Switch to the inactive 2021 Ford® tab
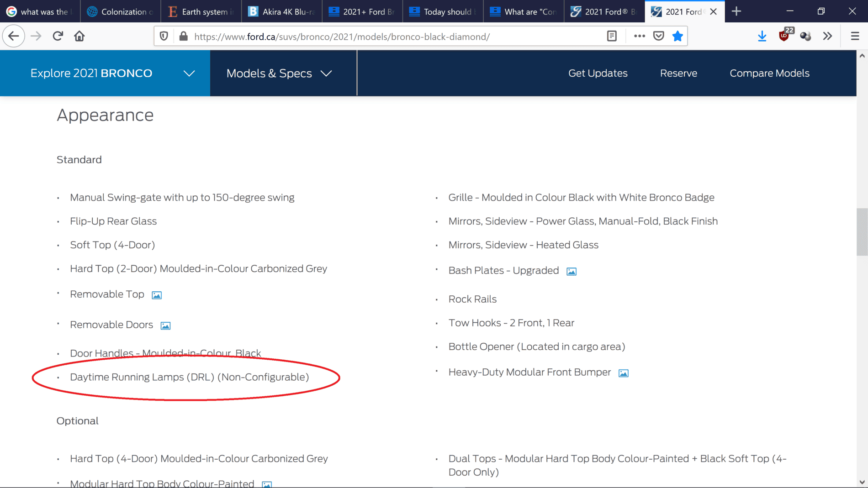 tap(604, 11)
